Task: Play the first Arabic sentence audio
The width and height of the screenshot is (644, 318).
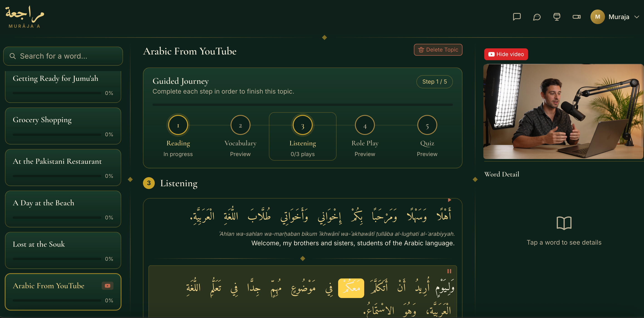Action: pos(450,200)
